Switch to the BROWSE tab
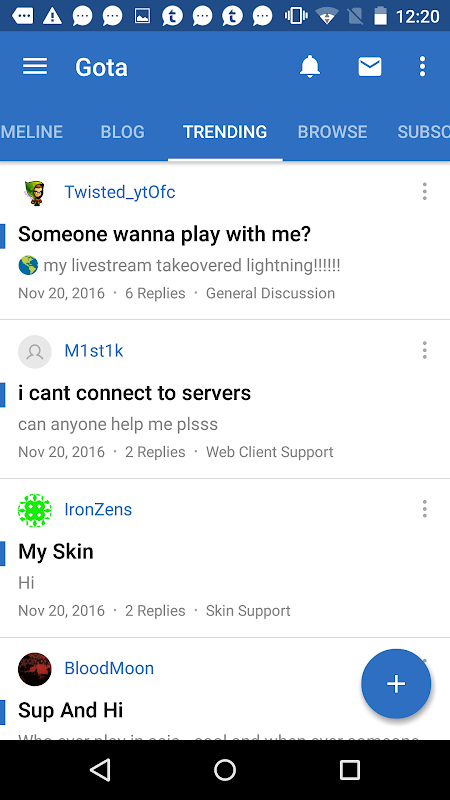This screenshot has height=800, width=450. (332, 132)
